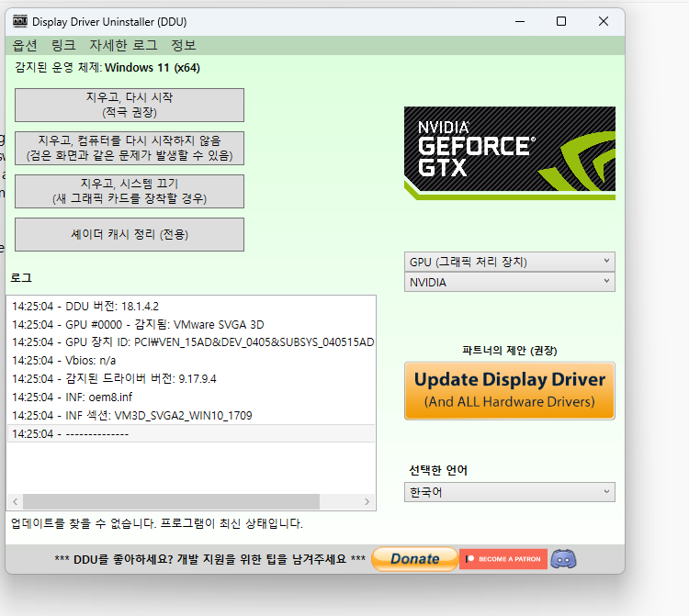Click log scrollbar left arrow
This screenshot has width=689, height=616.
(x=15, y=501)
